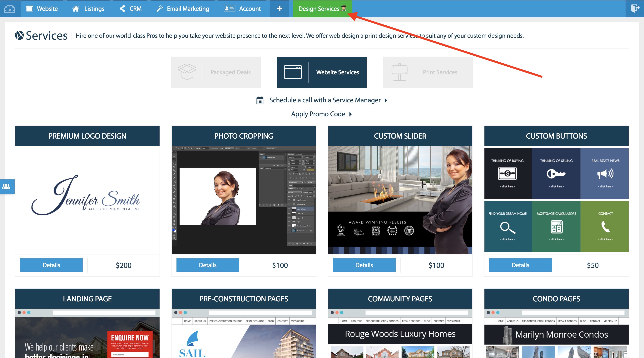The image size is (644, 358).
Task: Click the Custom Slider preview image
Action: click(x=400, y=200)
